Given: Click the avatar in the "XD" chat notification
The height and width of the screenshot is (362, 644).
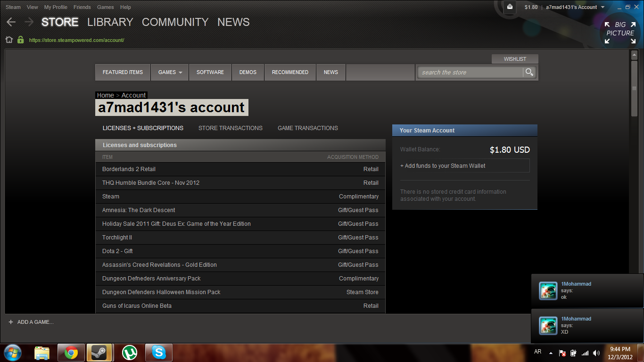Looking at the screenshot, I should click(548, 326).
